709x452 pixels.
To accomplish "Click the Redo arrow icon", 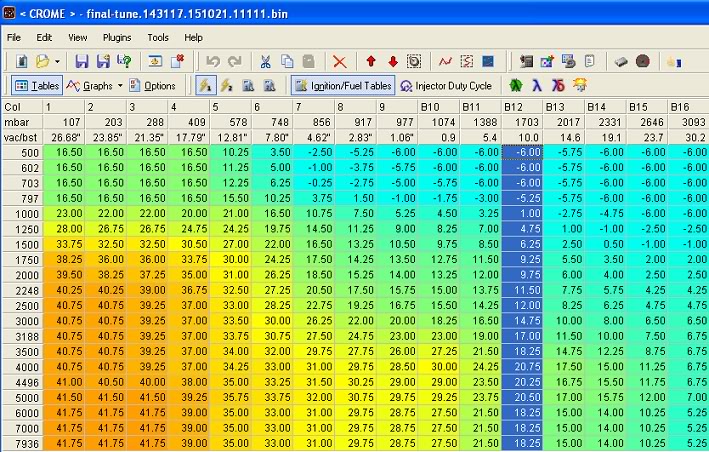I will 234,61.
